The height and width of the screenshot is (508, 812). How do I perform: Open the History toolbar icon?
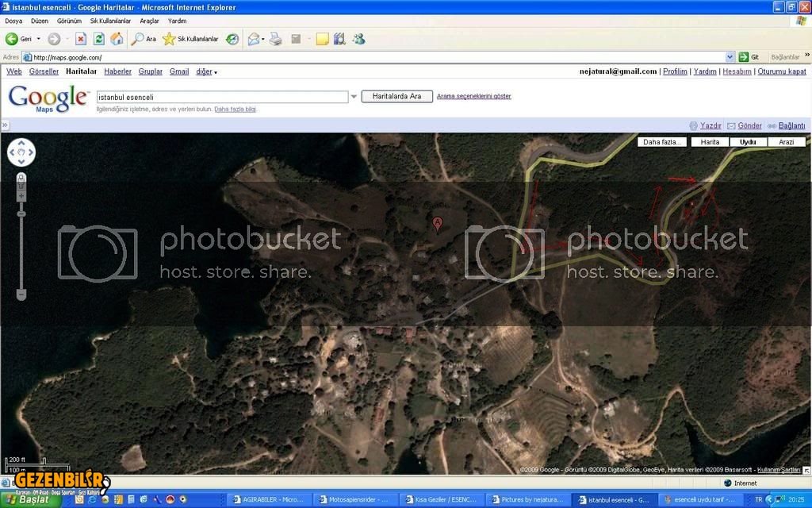point(232,39)
